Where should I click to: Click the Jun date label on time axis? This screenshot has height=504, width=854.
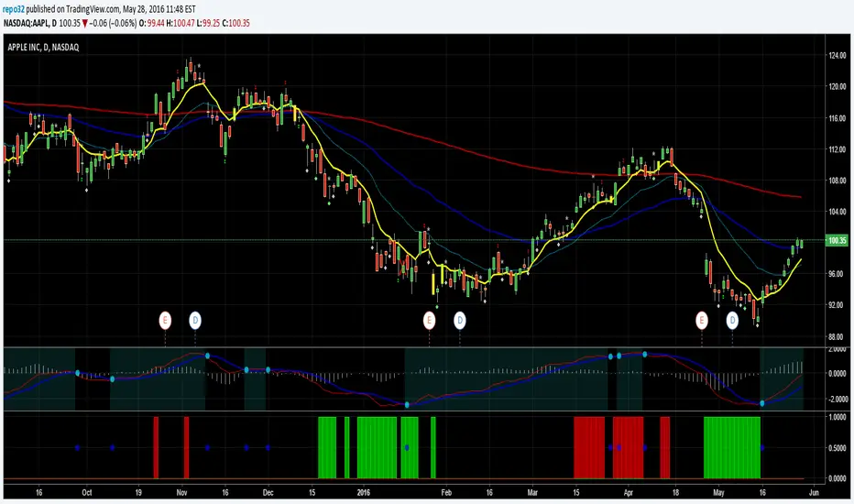[x=814, y=493]
